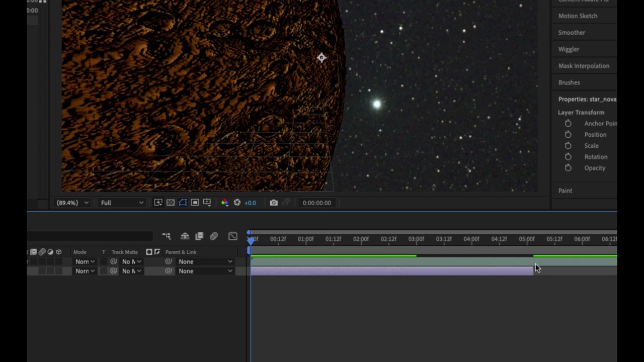Open Track Matte dropdown for first layer
This screenshot has width=644, height=362.
131,261
